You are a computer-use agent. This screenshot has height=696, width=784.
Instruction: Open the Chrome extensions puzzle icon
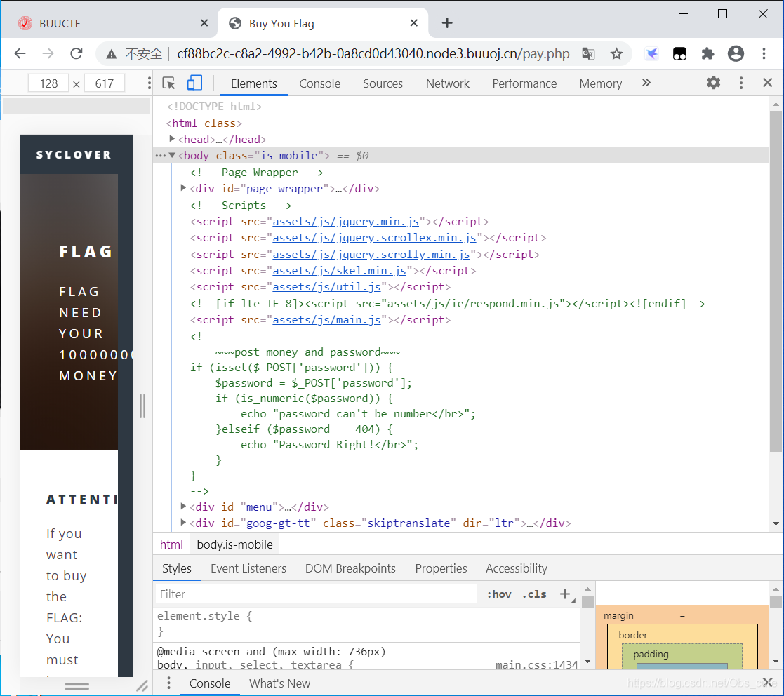coord(707,54)
